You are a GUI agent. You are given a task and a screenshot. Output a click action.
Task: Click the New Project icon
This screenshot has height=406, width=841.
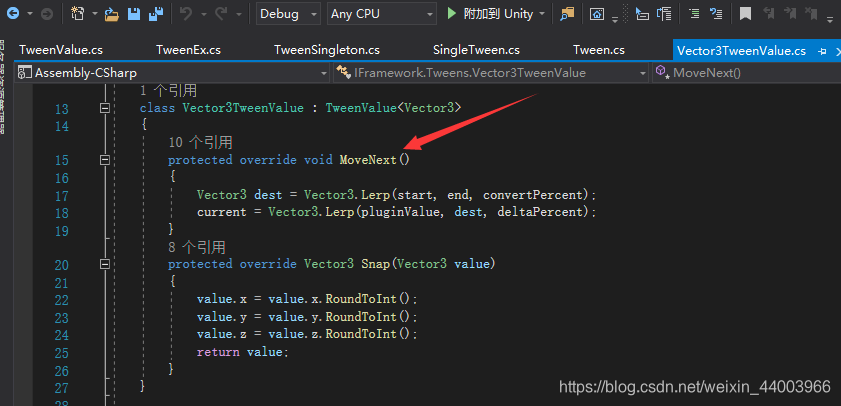click(78, 13)
